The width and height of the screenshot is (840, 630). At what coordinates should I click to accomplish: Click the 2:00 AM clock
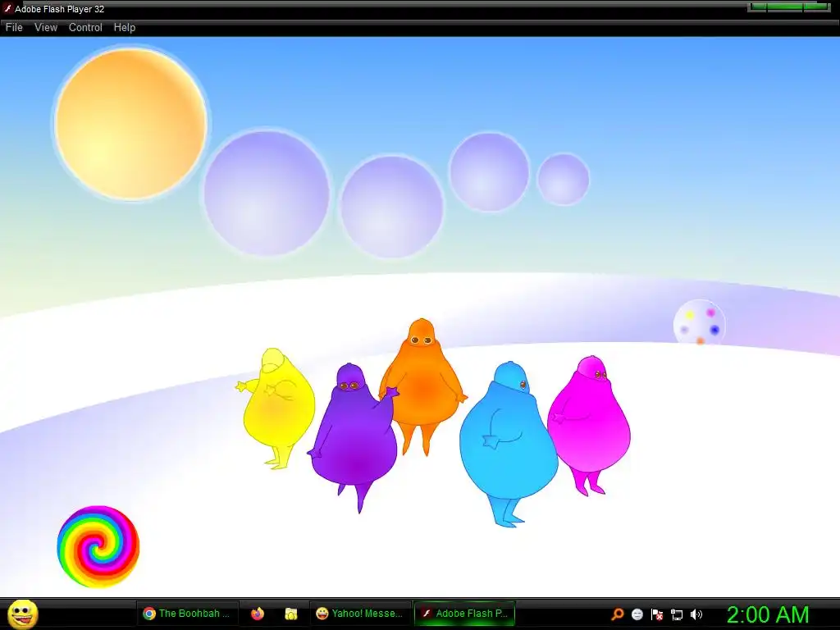click(768, 614)
